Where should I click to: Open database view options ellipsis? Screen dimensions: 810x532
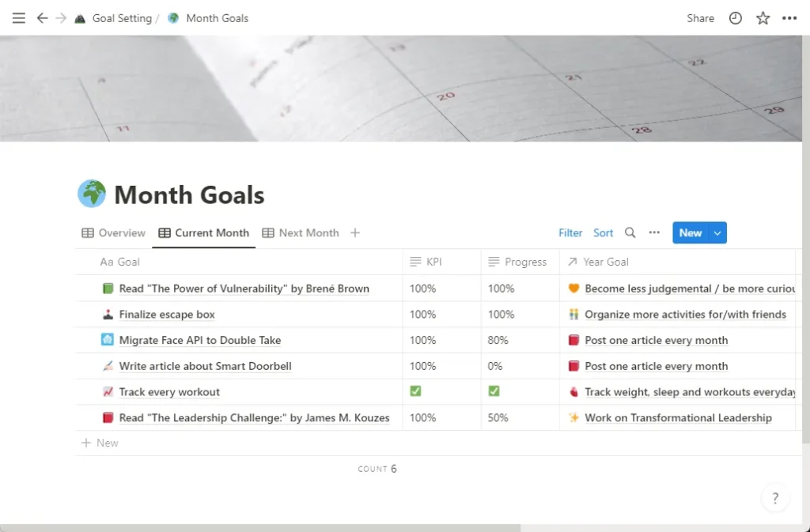tap(654, 232)
